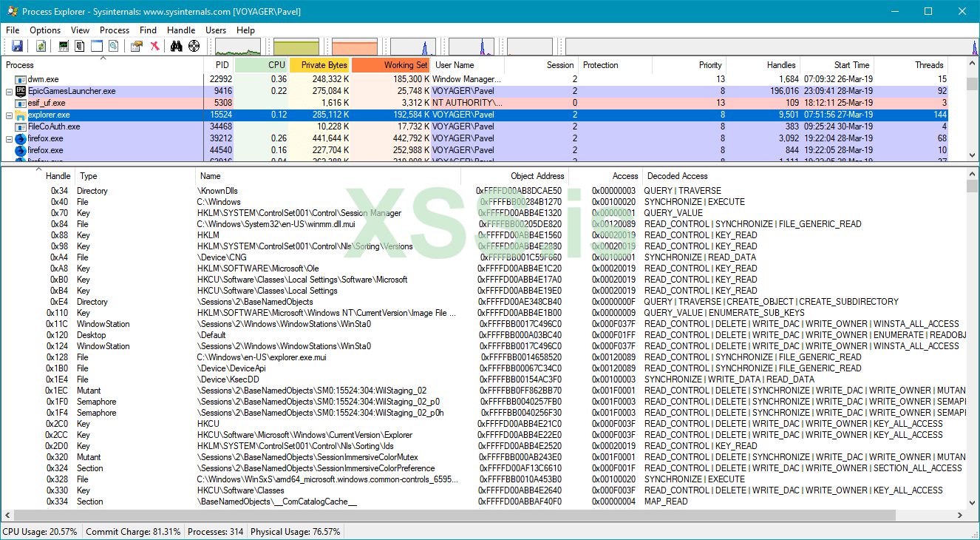
Task: Open the Options menu
Action: pos(45,30)
